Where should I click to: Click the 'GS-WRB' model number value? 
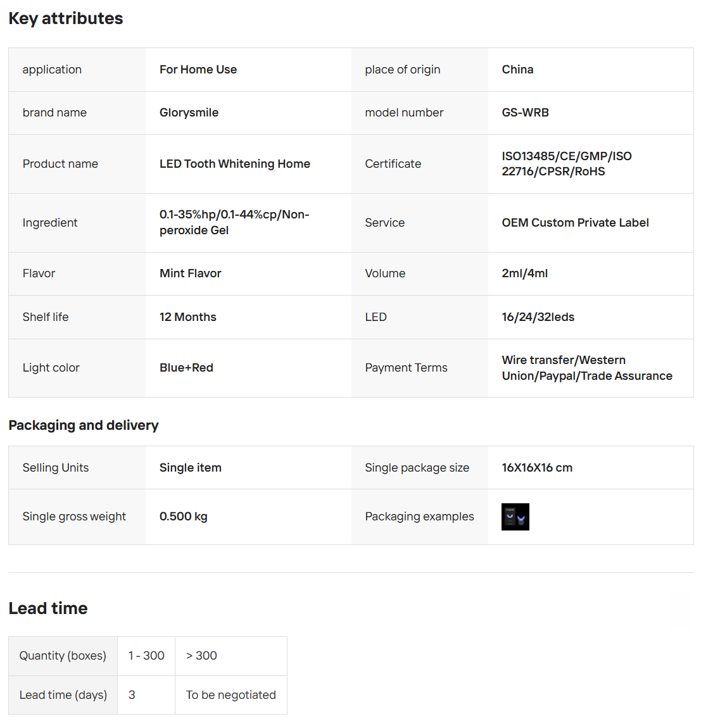pos(525,113)
